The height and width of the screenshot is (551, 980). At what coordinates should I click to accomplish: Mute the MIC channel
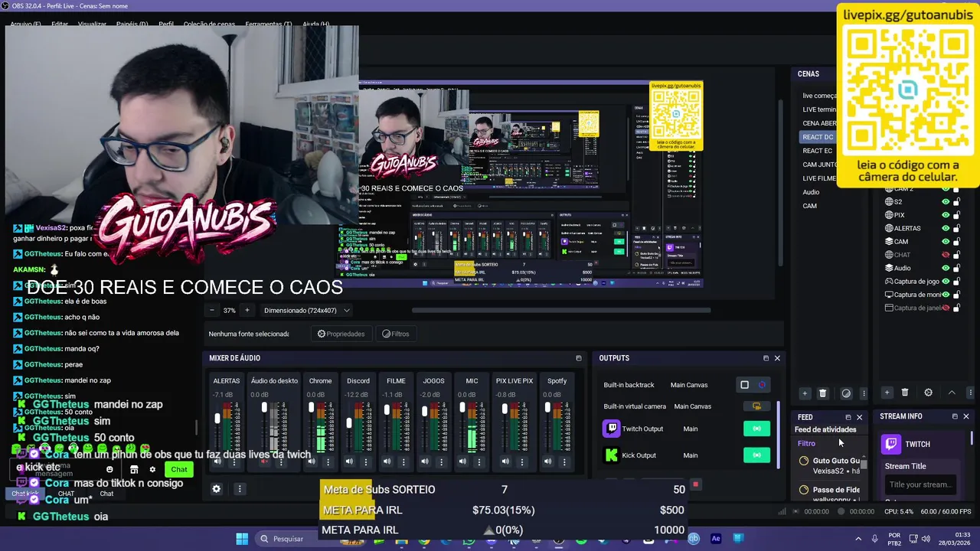coord(463,461)
